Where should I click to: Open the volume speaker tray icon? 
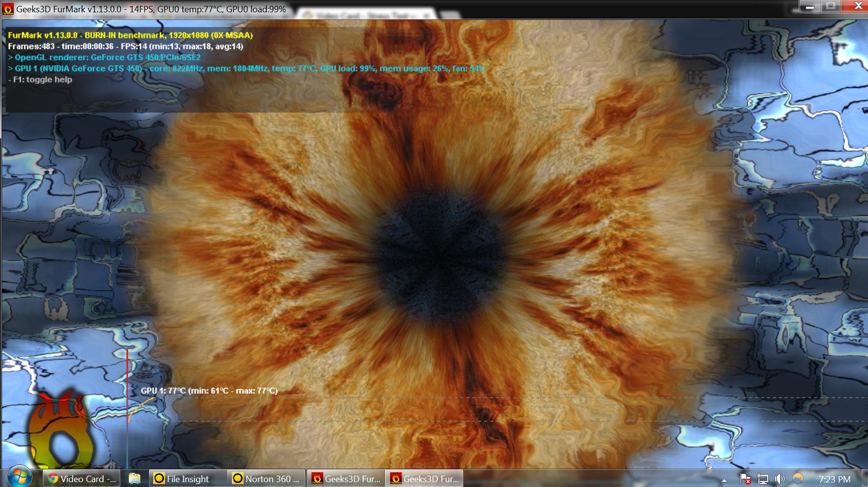coord(780,479)
